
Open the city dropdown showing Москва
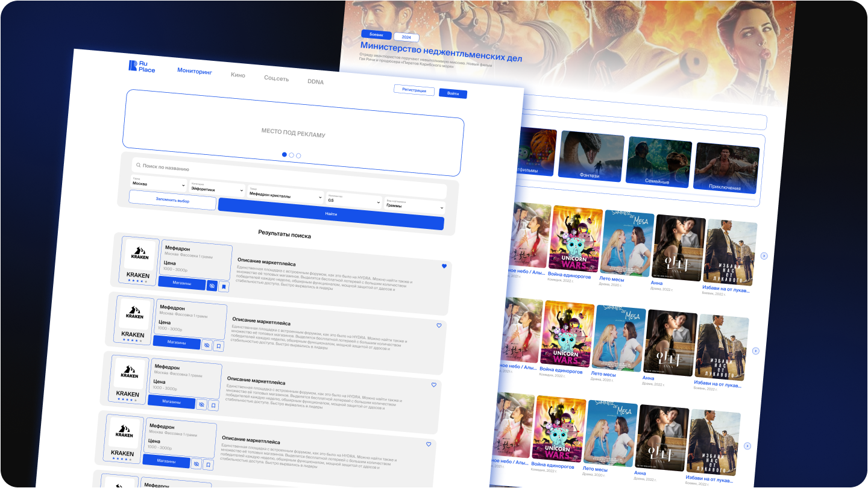point(159,183)
